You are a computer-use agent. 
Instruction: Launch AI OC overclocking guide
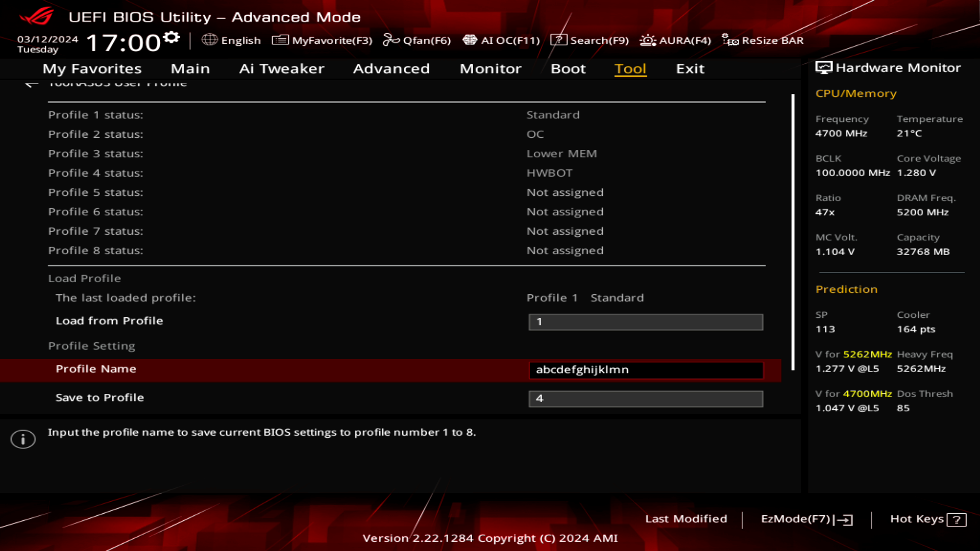tap(501, 40)
